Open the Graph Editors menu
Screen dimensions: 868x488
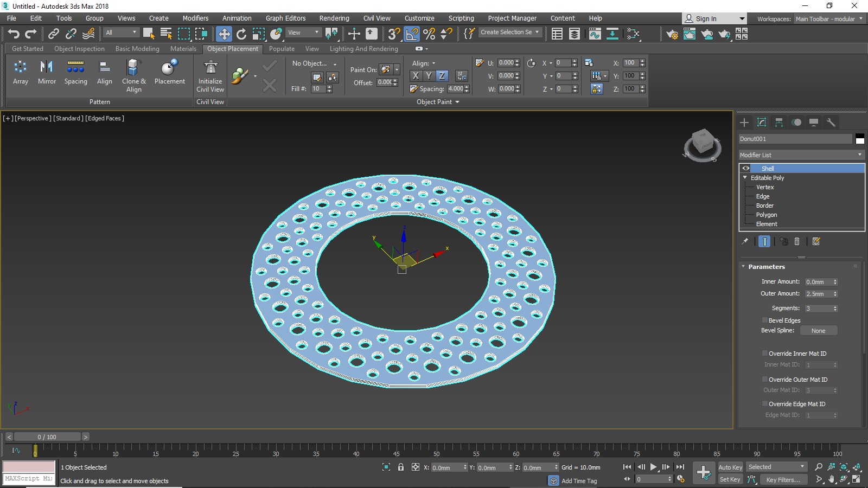[285, 18]
